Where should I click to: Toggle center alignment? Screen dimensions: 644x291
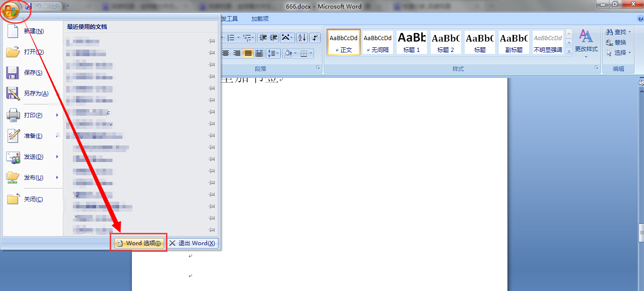(x=226, y=53)
